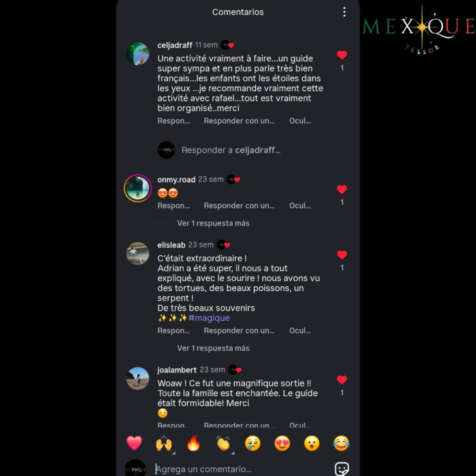Viewport: 476px width, 476px height.
Task: Insert the heart-eyes emoji reaction
Action: coord(282,443)
